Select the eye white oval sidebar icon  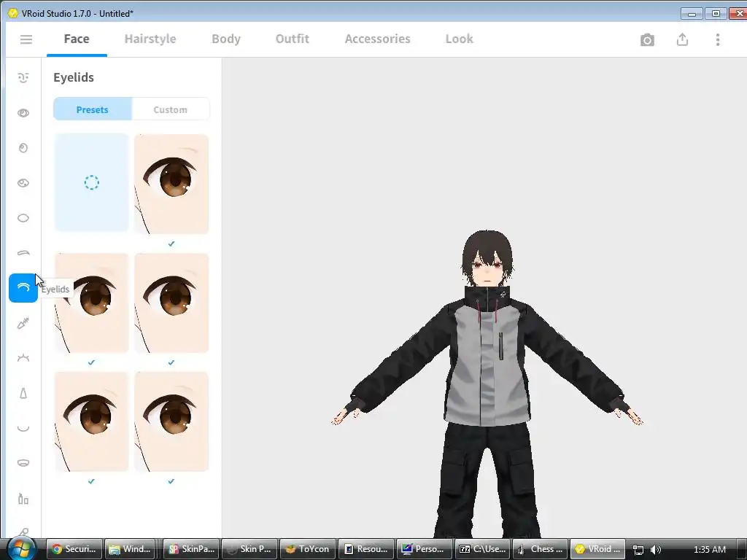click(x=23, y=218)
